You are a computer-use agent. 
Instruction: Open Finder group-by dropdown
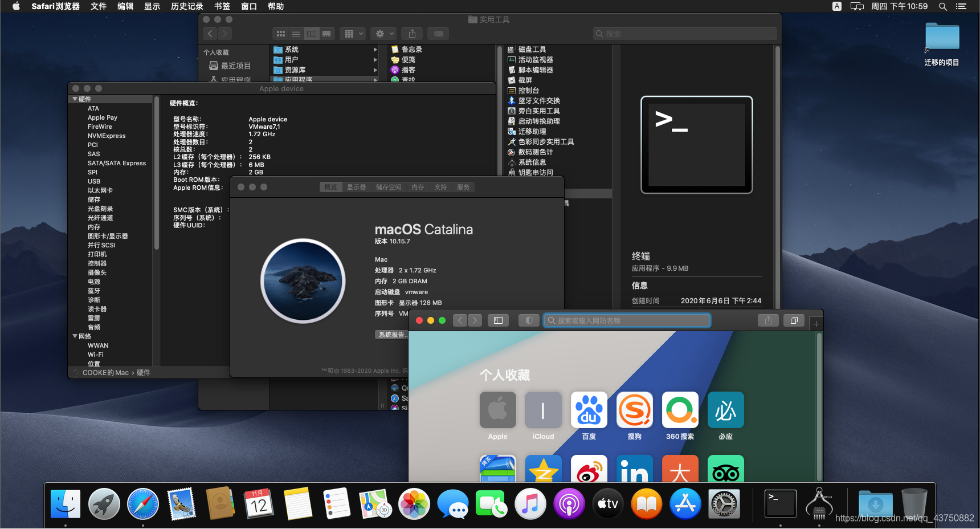[x=353, y=34]
